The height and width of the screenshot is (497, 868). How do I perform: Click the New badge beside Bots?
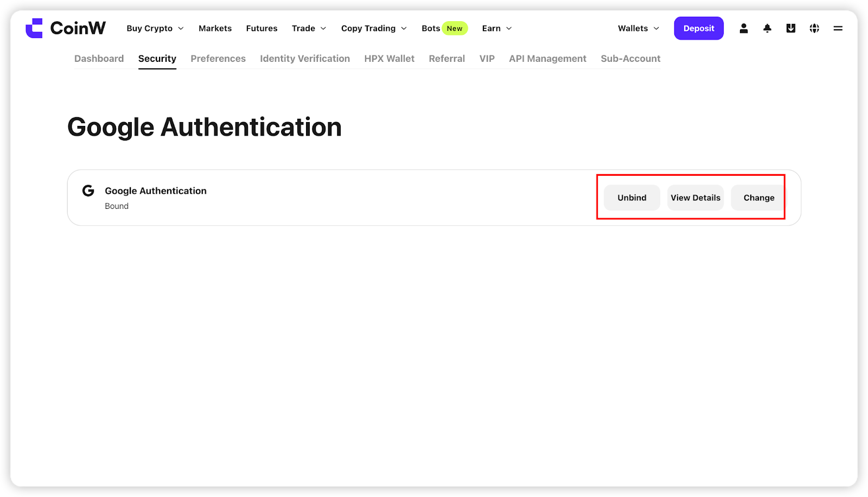pos(455,28)
